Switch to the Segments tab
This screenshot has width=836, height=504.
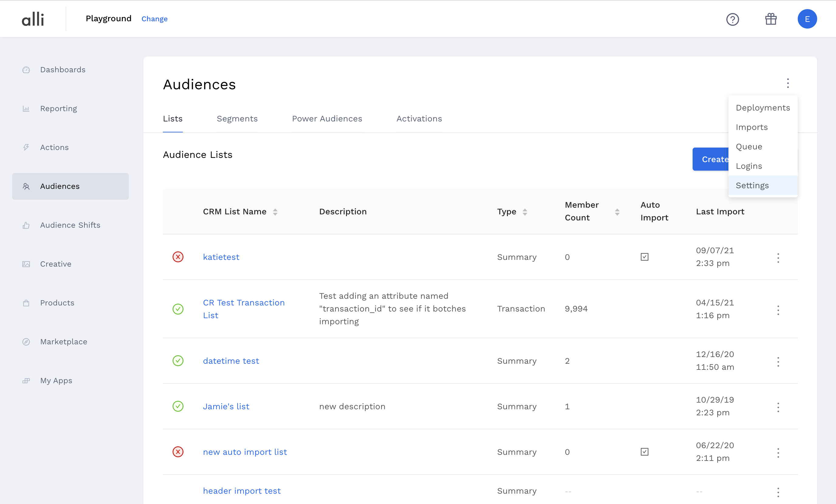[x=237, y=119]
